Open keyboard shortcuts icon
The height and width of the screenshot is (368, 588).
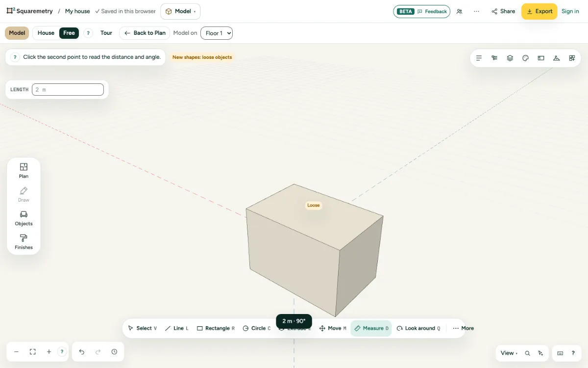(x=561, y=353)
